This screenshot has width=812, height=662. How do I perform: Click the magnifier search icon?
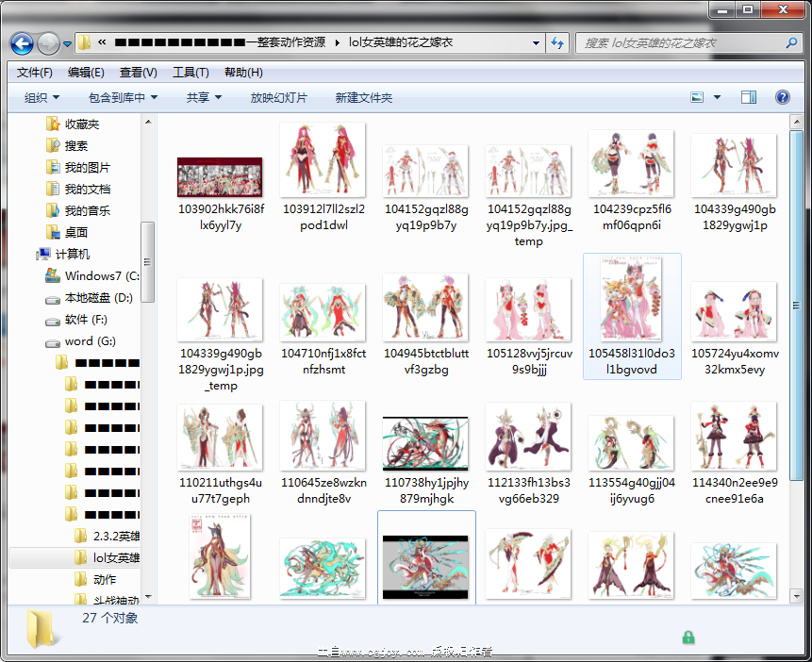(791, 43)
